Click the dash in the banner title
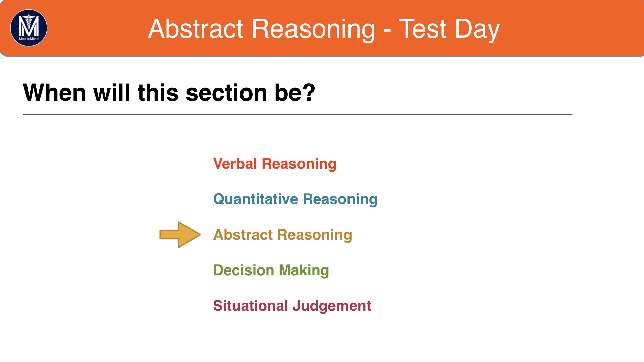 (387, 31)
